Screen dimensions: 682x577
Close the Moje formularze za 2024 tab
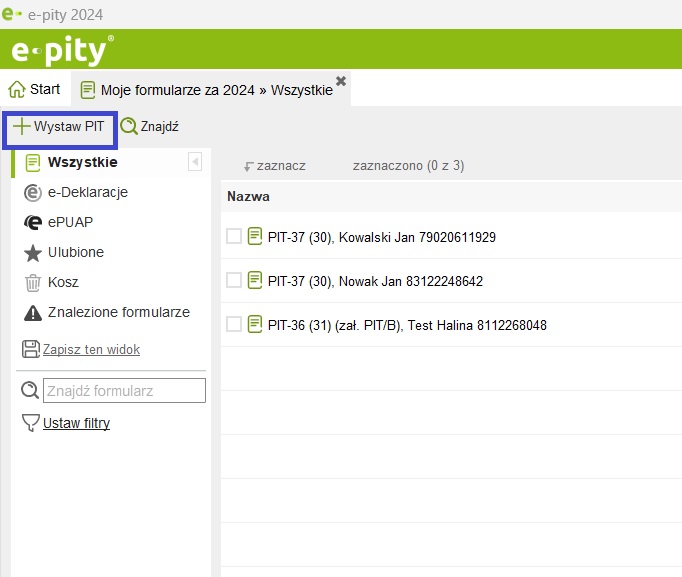(x=341, y=81)
